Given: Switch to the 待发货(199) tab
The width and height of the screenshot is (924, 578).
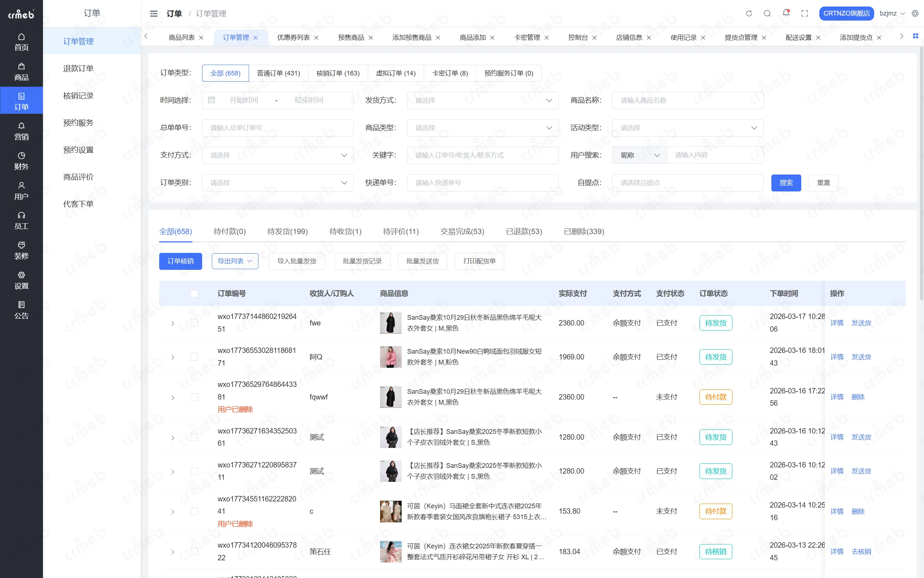Looking at the screenshot, I should coord(287,231).
